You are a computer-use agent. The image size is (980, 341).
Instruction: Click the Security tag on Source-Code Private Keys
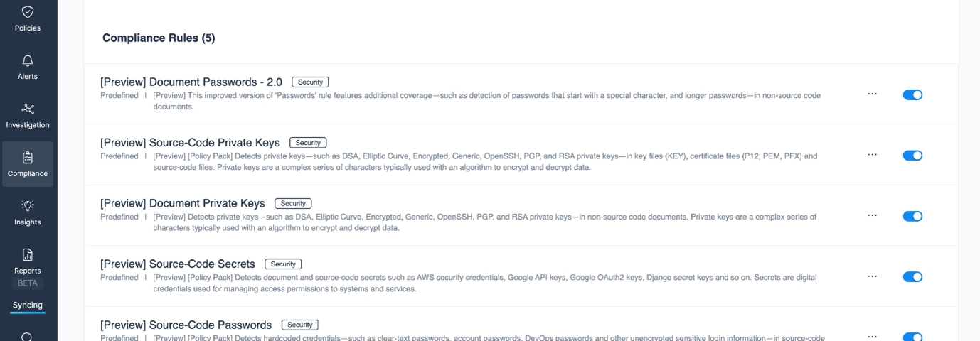[x=308, y=143]
